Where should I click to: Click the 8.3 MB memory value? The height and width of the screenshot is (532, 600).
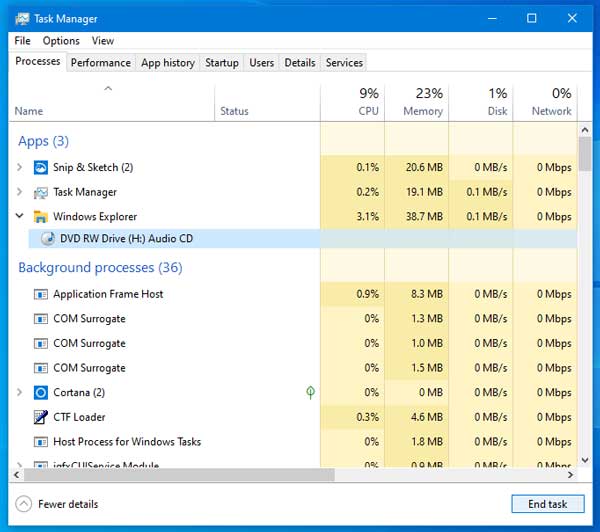coord(427,294)
